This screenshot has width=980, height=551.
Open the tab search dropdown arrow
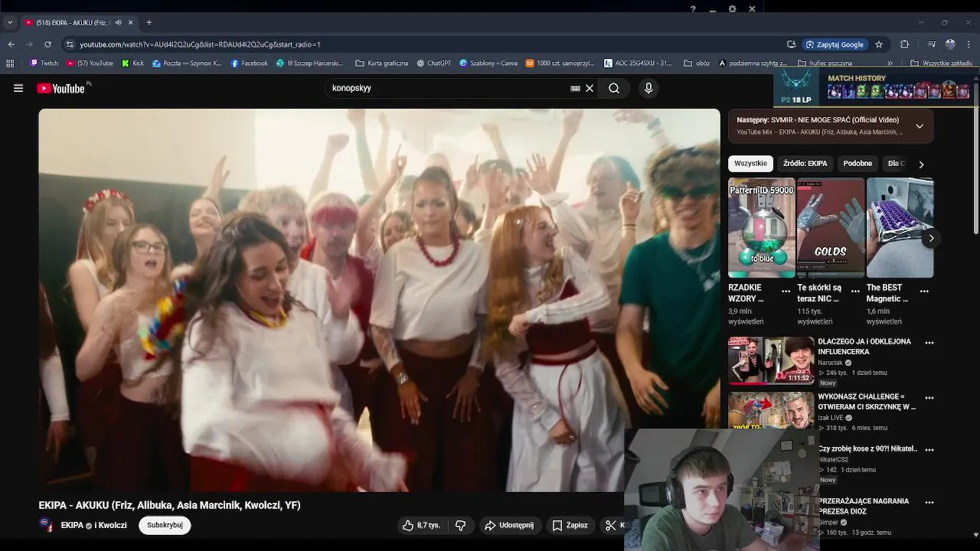[x=10, y=22]
